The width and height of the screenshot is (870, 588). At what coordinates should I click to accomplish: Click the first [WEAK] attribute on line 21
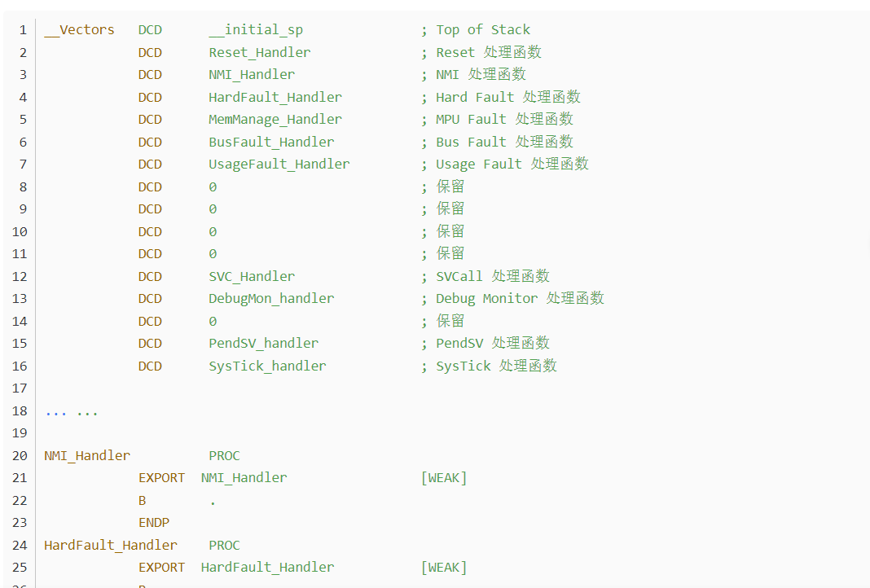444,478
